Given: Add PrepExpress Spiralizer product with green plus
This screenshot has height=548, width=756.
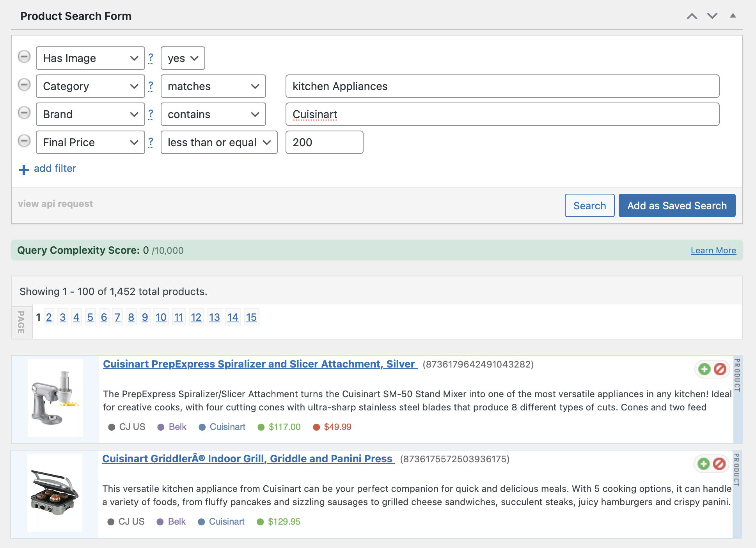Looking at the screenshot, I should pyautogui.click(x=705, y=369).
